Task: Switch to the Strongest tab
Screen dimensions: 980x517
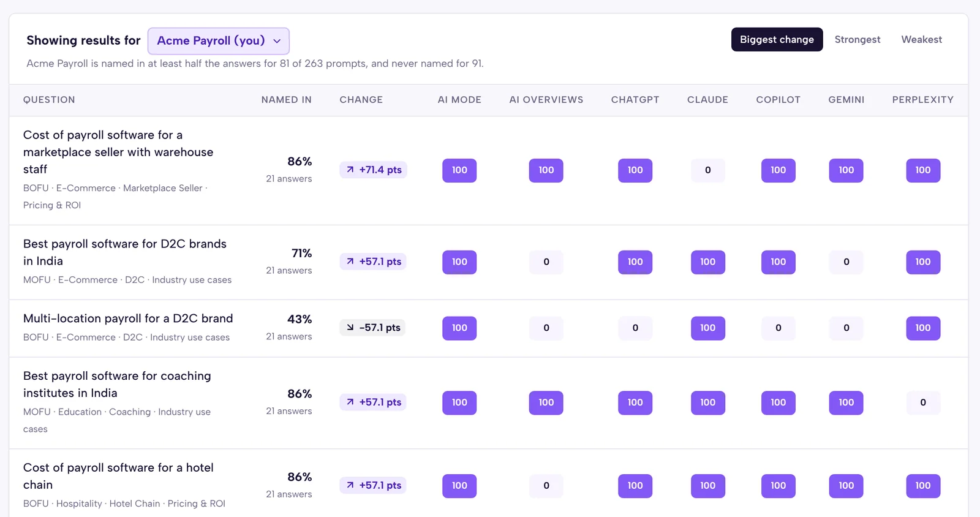Action: point(857,40)
